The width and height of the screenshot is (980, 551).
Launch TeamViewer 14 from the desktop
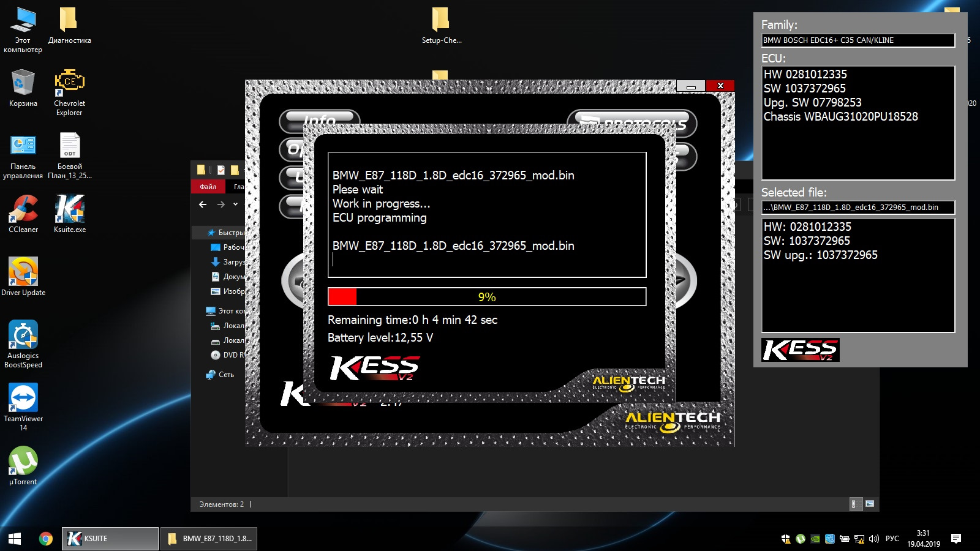(23, 407)
